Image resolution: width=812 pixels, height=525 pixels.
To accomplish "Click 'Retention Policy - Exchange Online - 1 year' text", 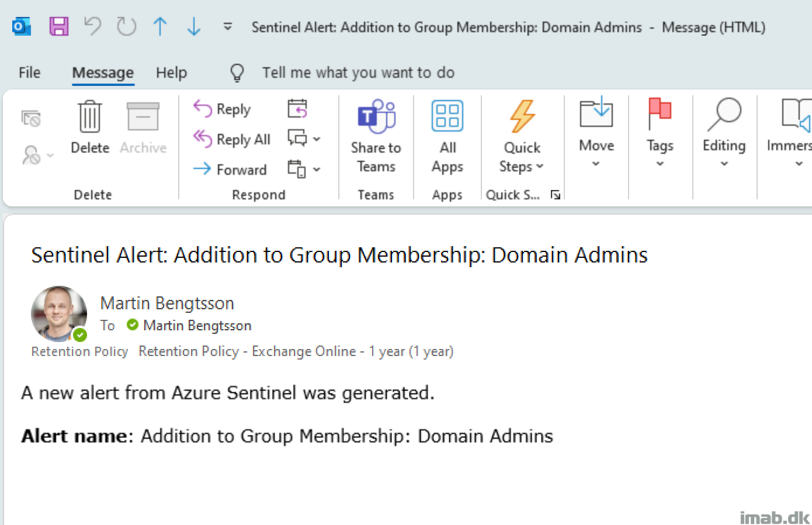I will (296, 351).
